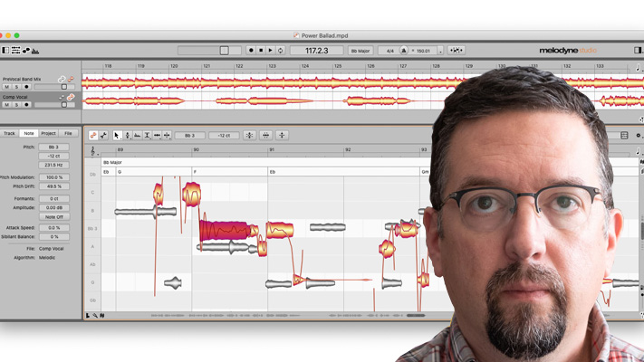Screen dimensions: 644x362
Task: Choose the Formant tool
Action: (137, 135)
